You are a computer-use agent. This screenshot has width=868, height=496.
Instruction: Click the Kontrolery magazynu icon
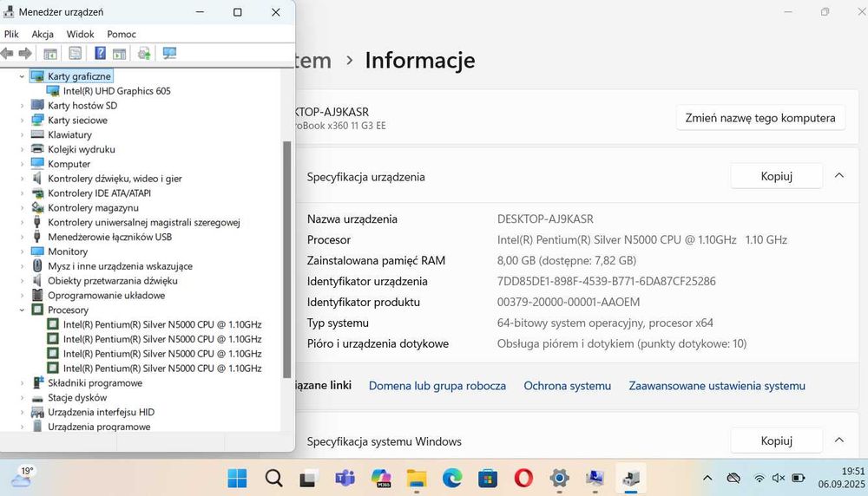(x=37, y=207)
